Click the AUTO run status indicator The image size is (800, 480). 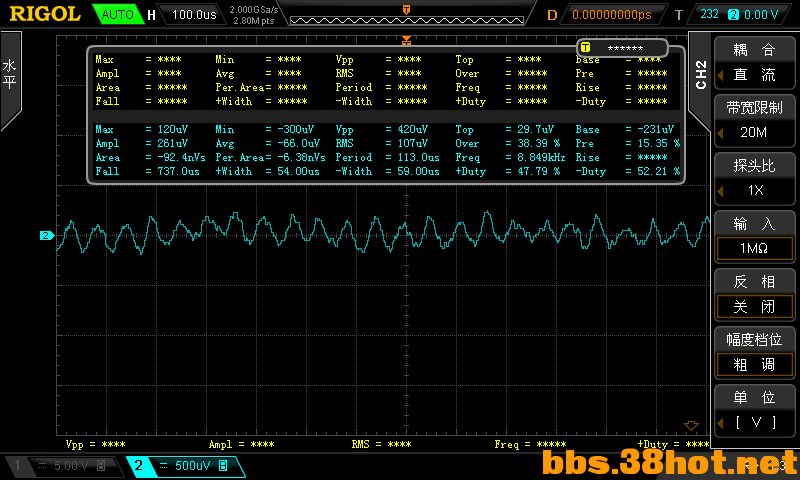click(x=117, y=14)
